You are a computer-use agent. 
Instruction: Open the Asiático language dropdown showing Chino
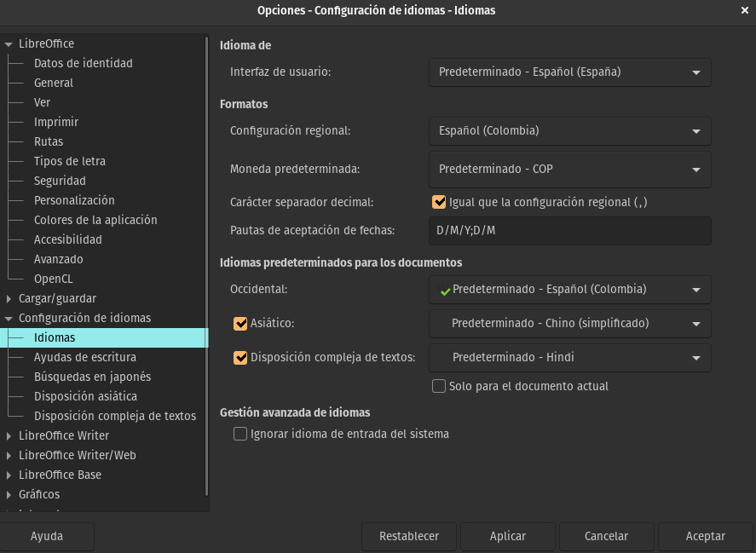point(570,324)
